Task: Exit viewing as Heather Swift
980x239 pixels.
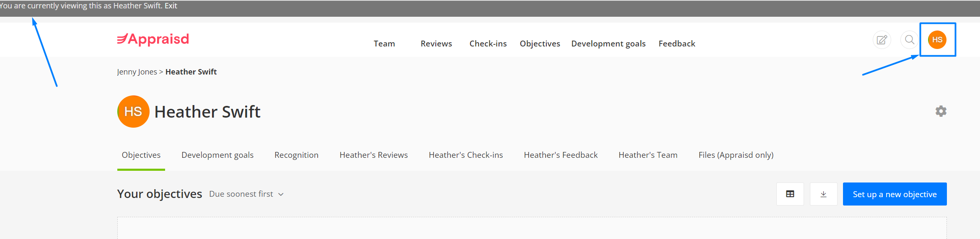Action: pos(171,6)
